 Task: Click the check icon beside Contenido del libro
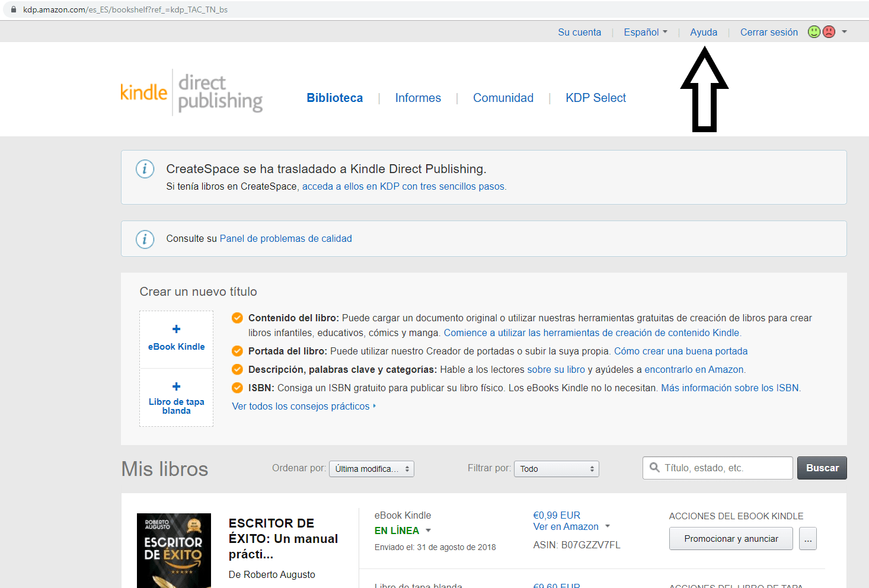click(x=237, y=318)
